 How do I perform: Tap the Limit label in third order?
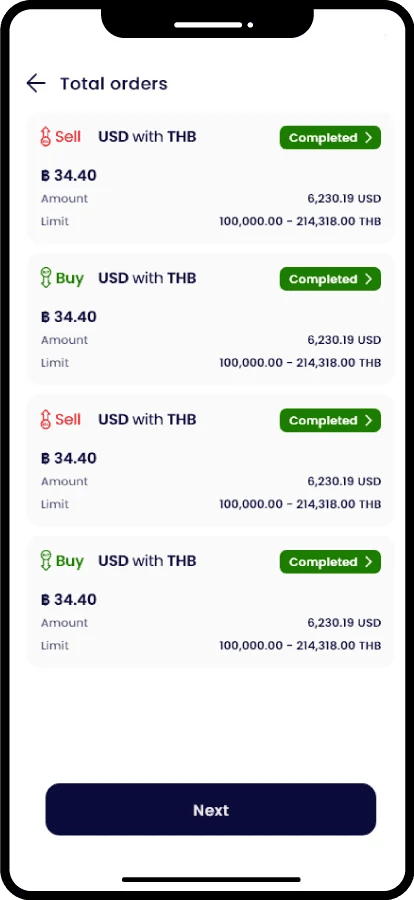(x=55, y=504)
